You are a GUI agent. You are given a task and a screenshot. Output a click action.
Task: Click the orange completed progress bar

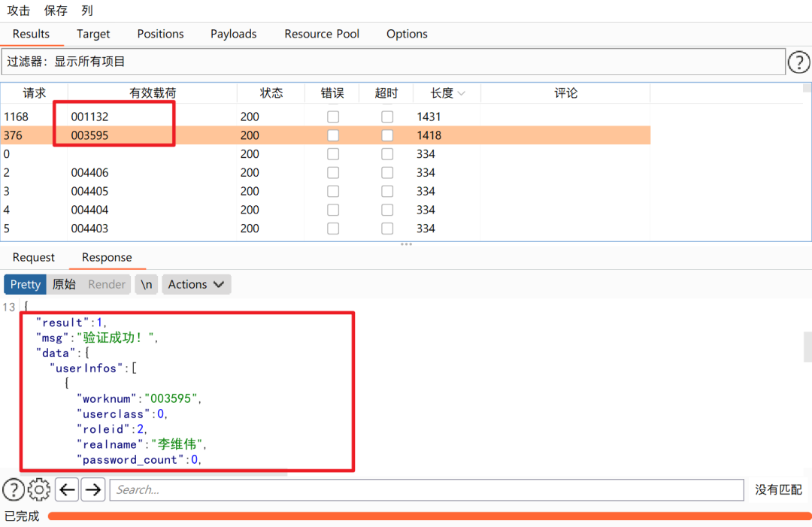tap(429, 516)
